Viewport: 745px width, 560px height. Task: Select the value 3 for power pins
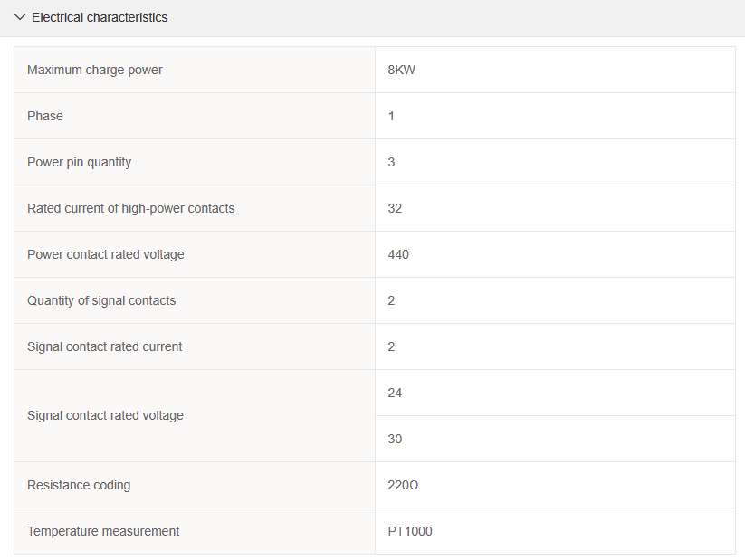[391, 162]
